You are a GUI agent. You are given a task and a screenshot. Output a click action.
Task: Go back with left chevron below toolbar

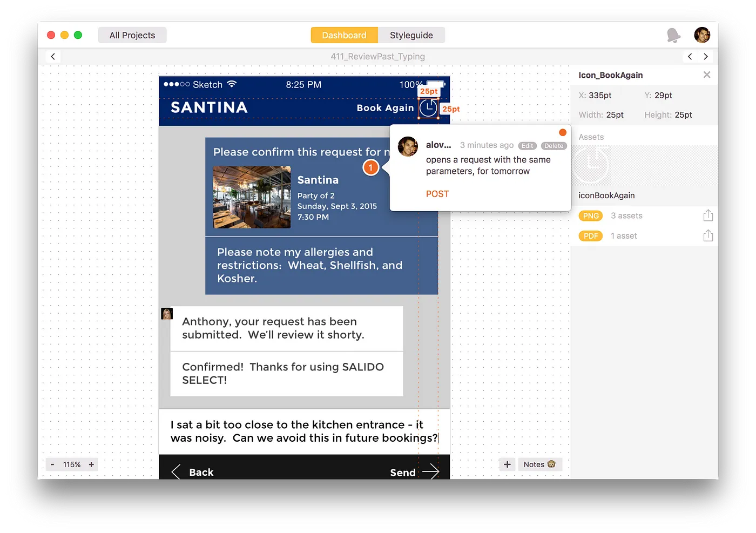point(52,56)
